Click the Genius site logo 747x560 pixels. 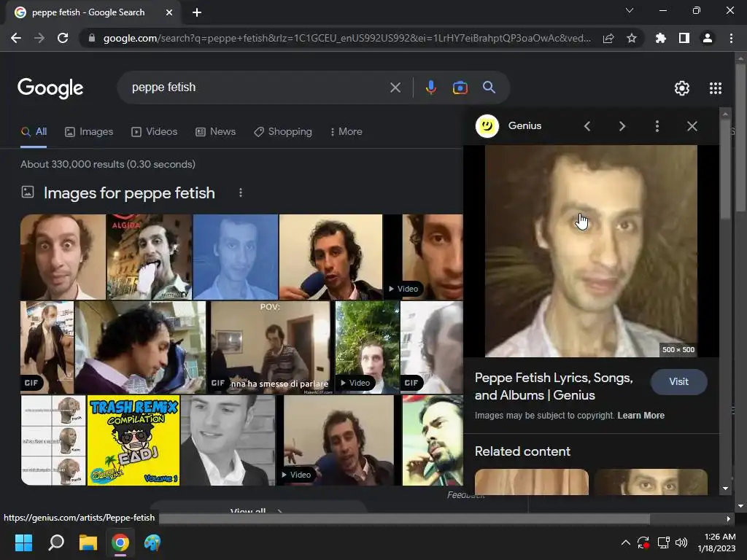pyautogui.click(x=487, y=126)
